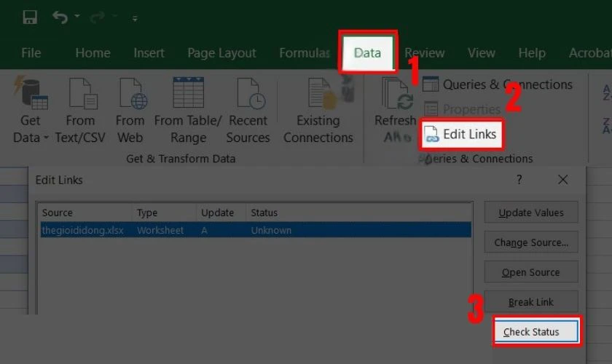Open Customize Quick Access Toolbar dropdown
Image resolution: width=612 pixels, height=364 pixels.
[x=135, y=18]
